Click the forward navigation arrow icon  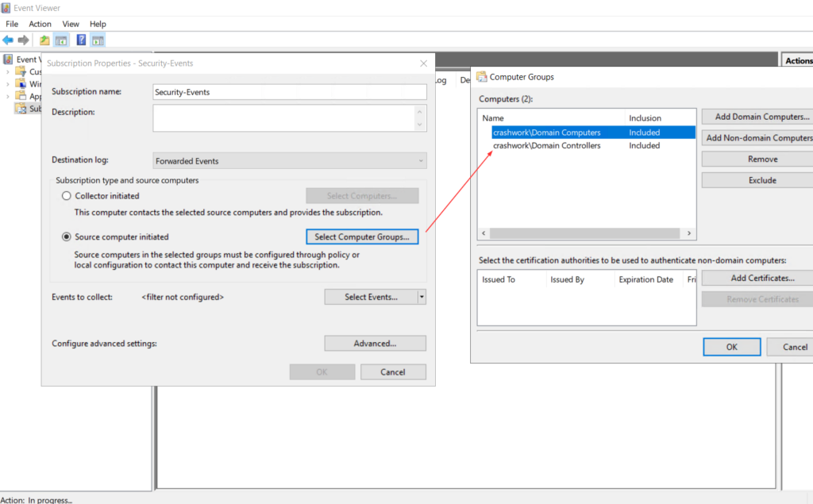pos(24,40)
